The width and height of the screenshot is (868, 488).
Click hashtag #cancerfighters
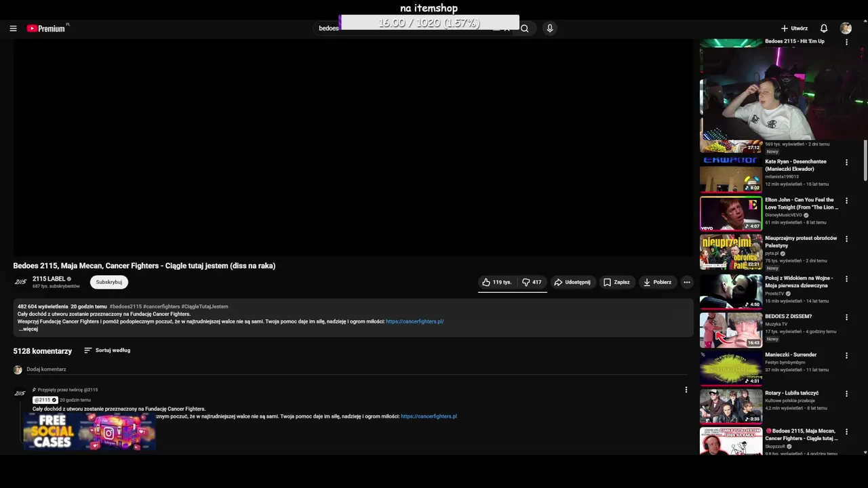(161, 306)
